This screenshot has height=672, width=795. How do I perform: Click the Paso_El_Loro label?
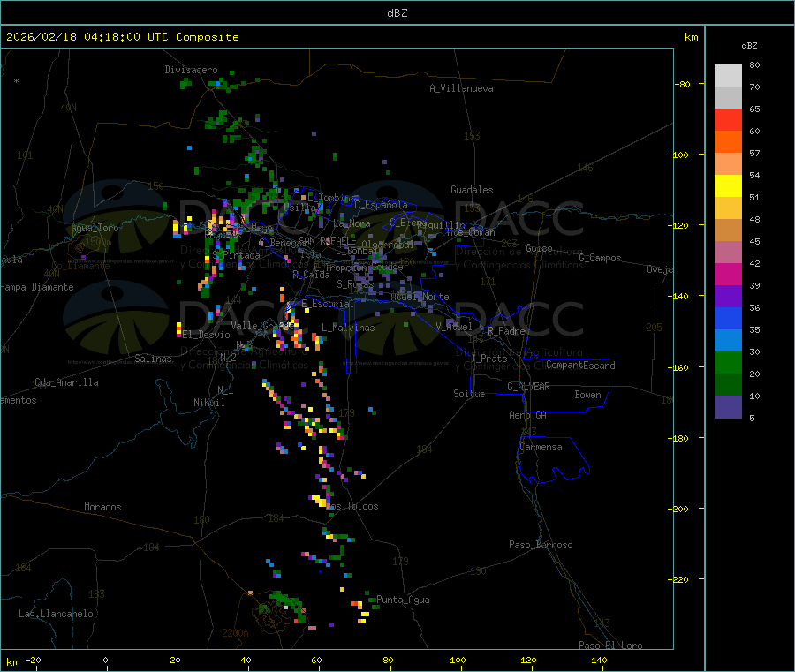pos(610,646)
